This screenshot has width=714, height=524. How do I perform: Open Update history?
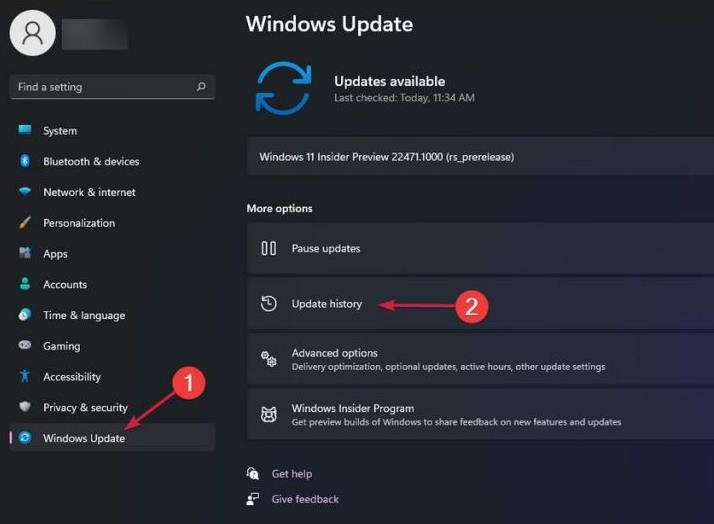[x=480, y=304]
